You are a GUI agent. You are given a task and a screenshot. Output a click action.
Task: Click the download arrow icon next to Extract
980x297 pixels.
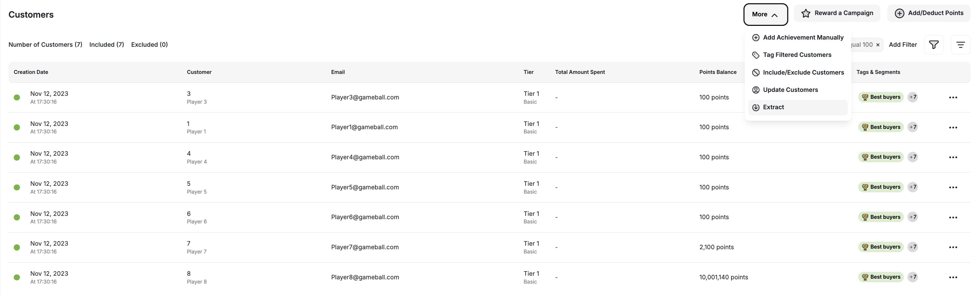pyautogui.click(x=756, y=107)
